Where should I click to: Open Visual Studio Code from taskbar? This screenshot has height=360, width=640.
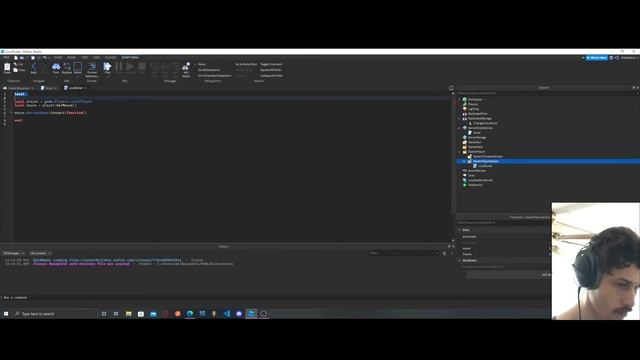pos(227,314)
